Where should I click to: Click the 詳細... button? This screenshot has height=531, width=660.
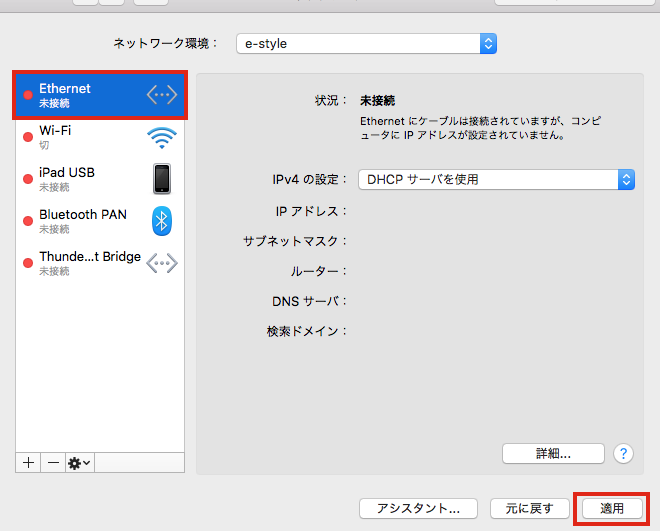[x=553, y=454]
